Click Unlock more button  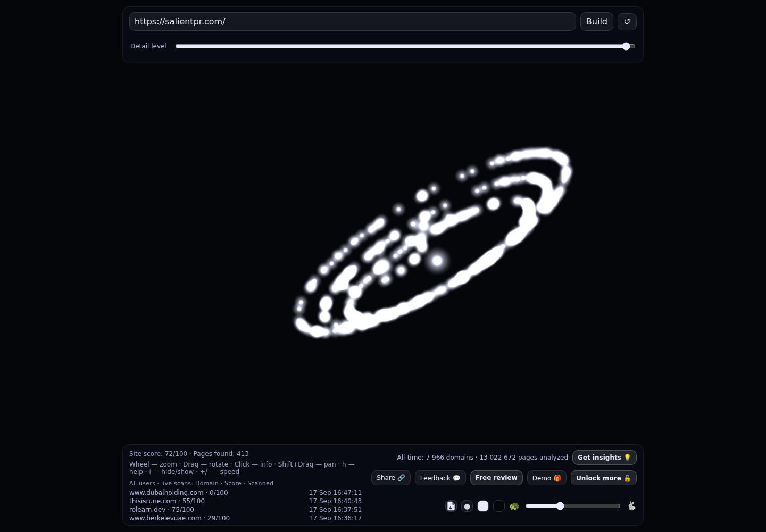(x=604, y=478)
